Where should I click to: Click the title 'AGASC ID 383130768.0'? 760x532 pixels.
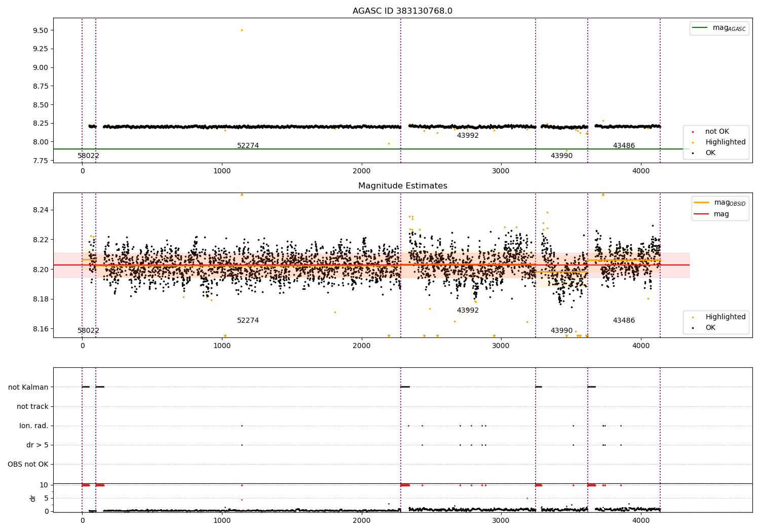click(x=402, y=11)
